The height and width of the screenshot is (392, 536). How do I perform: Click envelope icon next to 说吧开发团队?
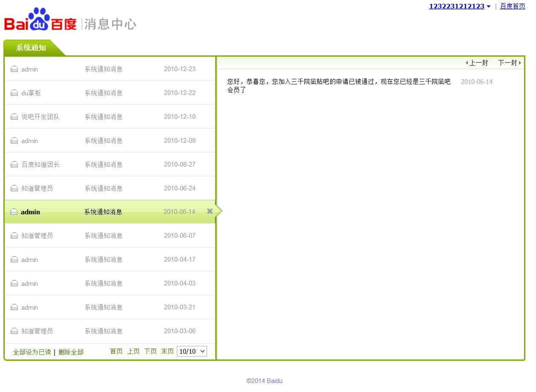[x=14, y=117]
